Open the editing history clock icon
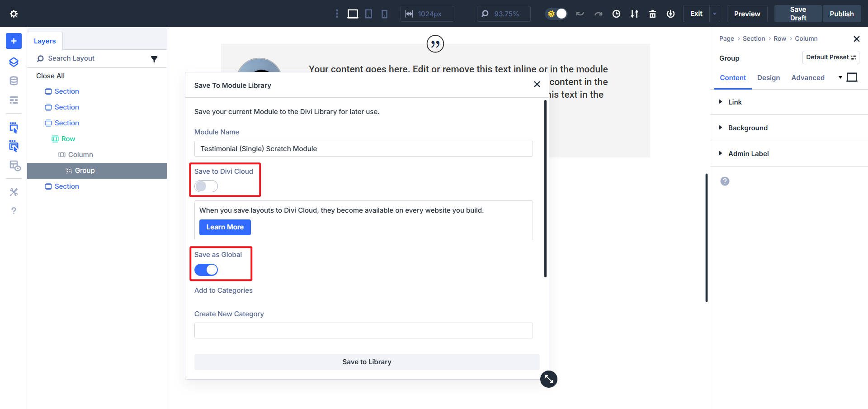 coord(616,14)
